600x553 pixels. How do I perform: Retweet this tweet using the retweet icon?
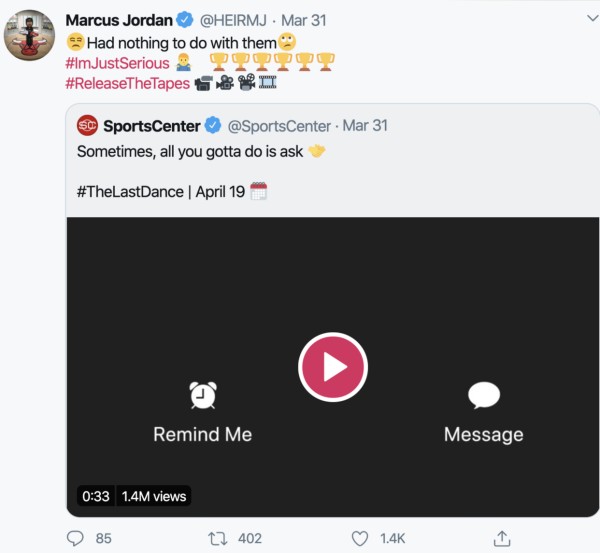217,538
